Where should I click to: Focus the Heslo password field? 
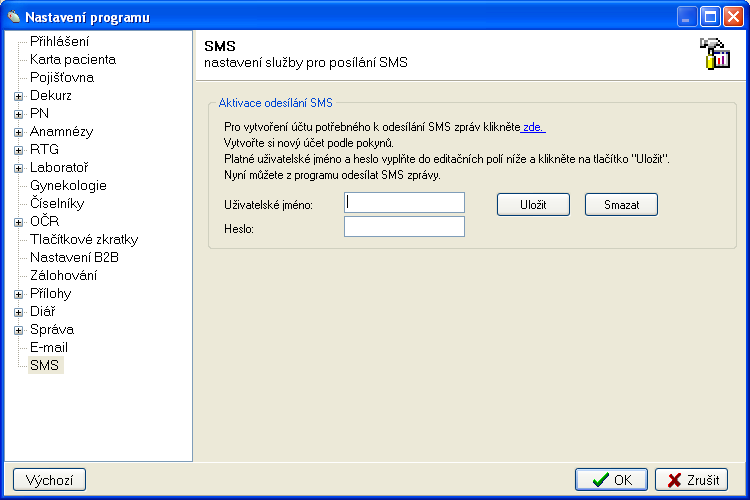click(404, 227)
